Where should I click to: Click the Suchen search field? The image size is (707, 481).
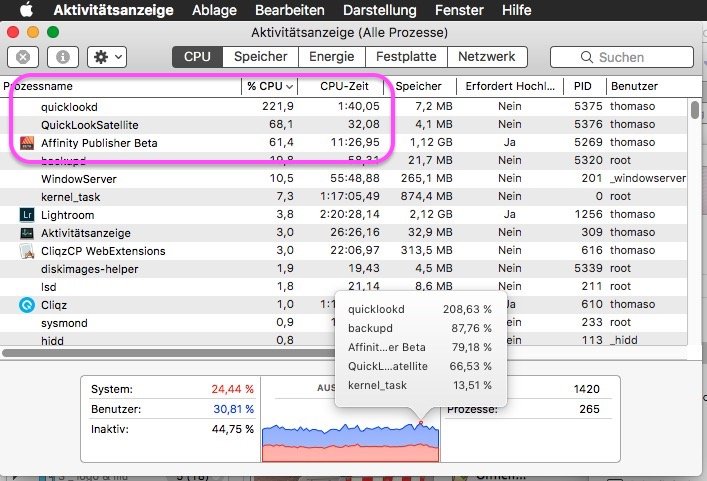(621, 57)
